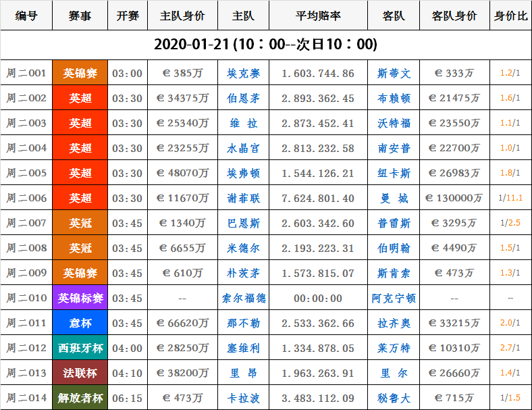
Task: Open away team link 曼城
Action: [394, 198]
